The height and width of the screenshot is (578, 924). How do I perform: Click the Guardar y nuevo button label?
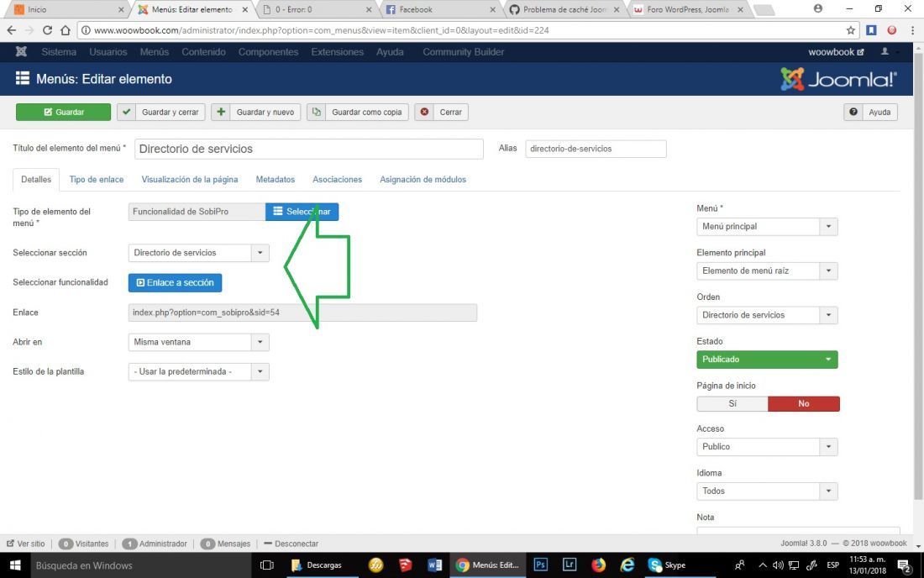click(x=265, y=112)
